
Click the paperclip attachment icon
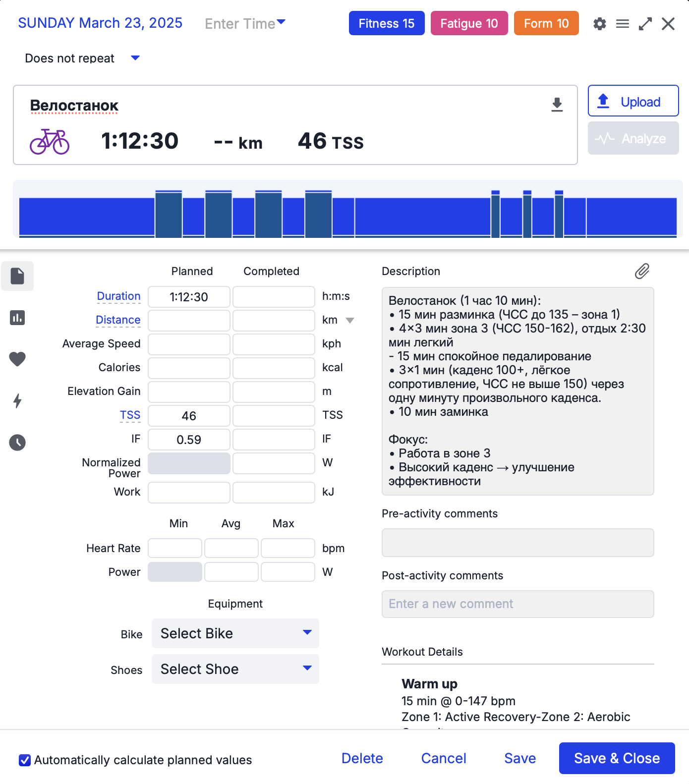(642, 271)
